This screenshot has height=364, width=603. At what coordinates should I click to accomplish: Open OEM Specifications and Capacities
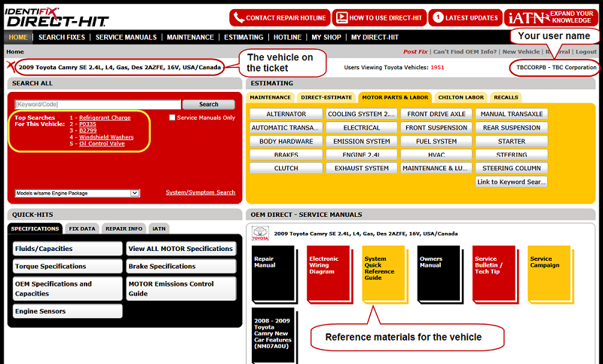pyautogui.click(x=68, y=289)
